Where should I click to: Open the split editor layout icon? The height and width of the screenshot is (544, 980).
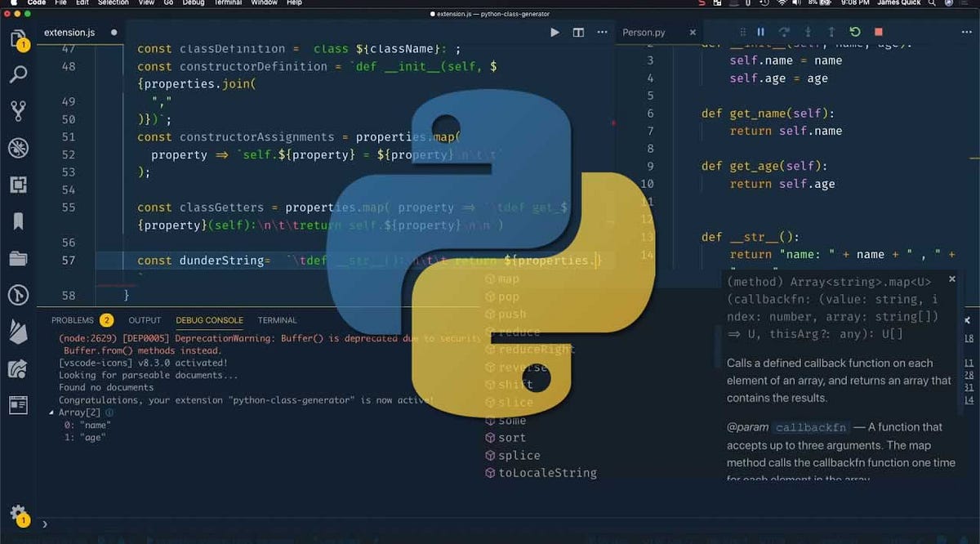pos(578,32)
